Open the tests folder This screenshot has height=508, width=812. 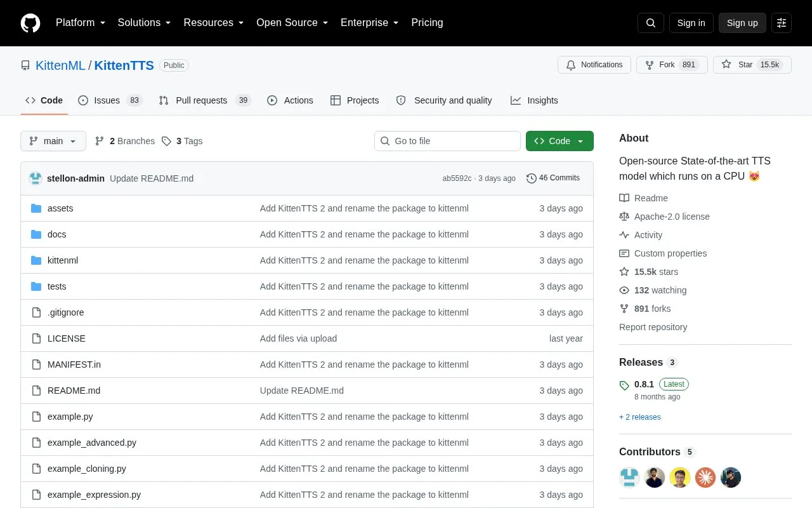(x=56, y=286)
